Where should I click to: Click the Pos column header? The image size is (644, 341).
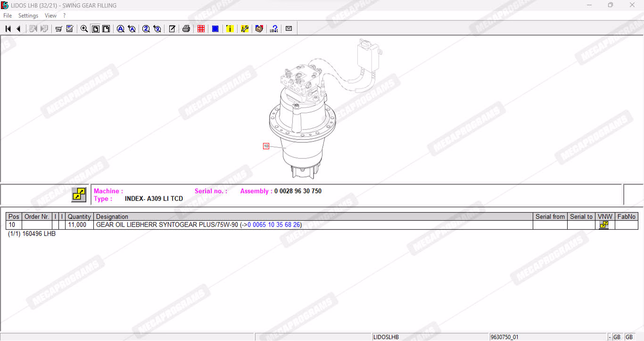click(14, 217)
